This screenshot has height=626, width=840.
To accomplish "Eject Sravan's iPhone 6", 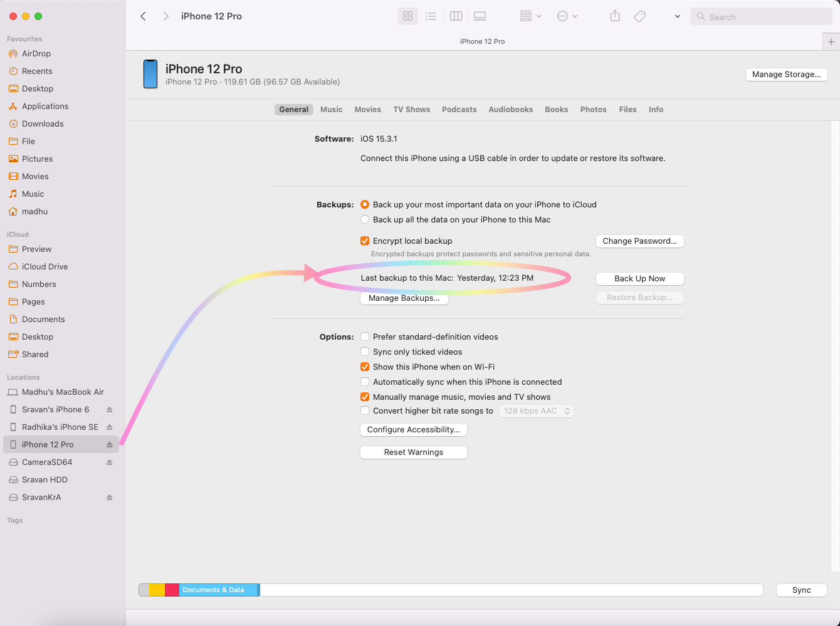I will pos(109,409).
